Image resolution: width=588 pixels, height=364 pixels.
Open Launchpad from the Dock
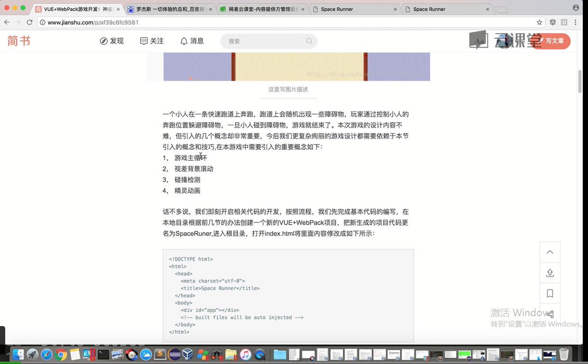pos(32,355)
